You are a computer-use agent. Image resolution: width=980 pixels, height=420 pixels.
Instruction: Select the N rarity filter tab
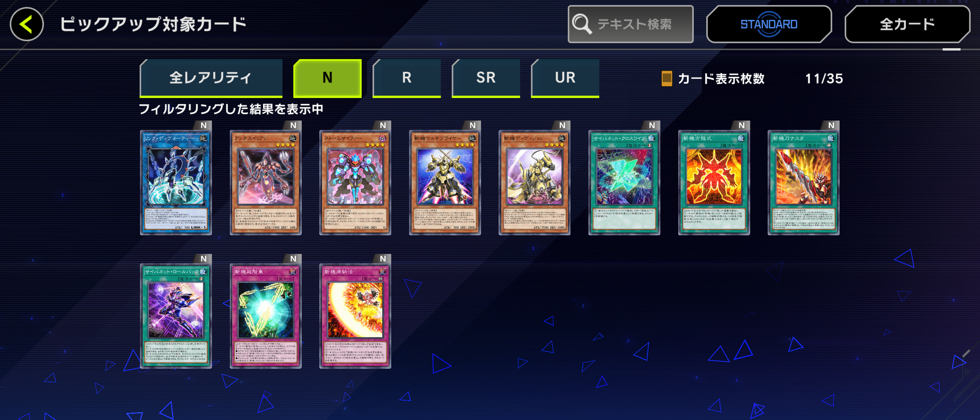(327, 78)
